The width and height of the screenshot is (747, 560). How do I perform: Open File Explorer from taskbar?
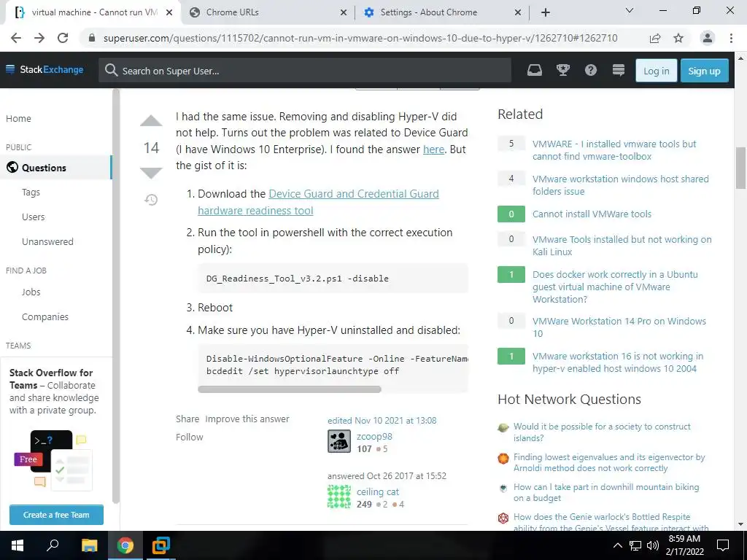89,545
